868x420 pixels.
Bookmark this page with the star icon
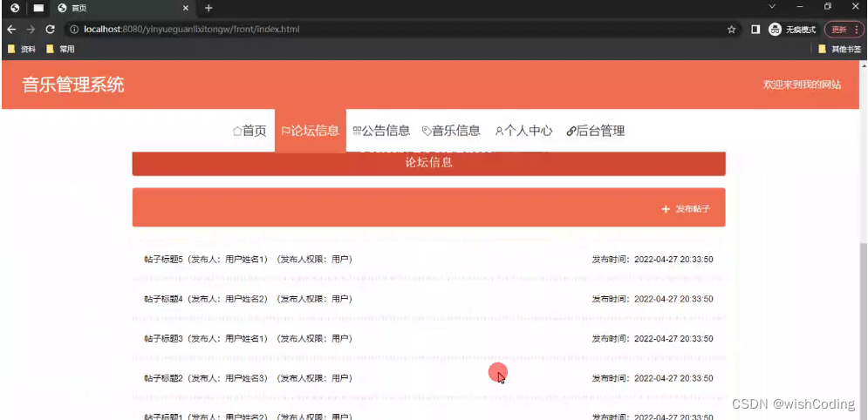[x=731, y=30]
